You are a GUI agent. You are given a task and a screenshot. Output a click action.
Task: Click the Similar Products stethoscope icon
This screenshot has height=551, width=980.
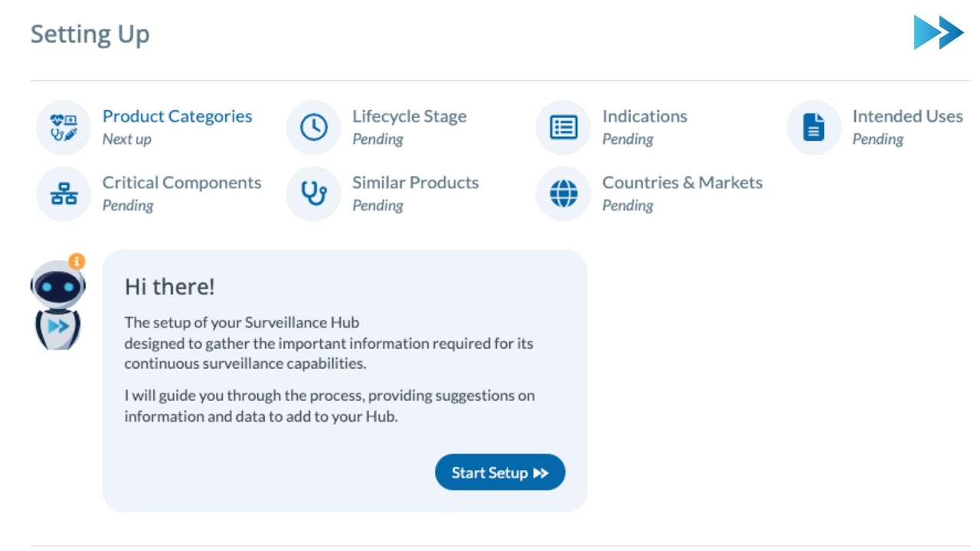[314, 194]
